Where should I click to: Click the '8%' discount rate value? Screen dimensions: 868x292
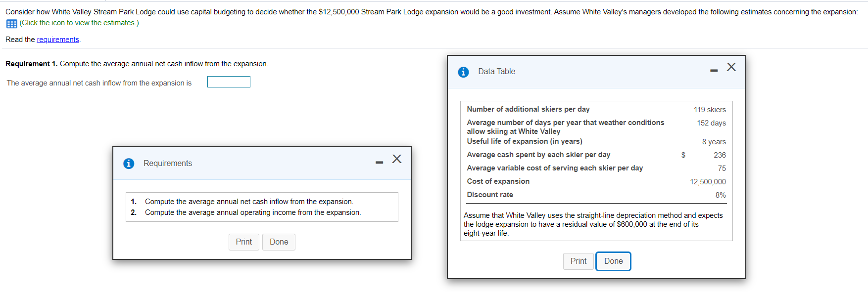721,195
